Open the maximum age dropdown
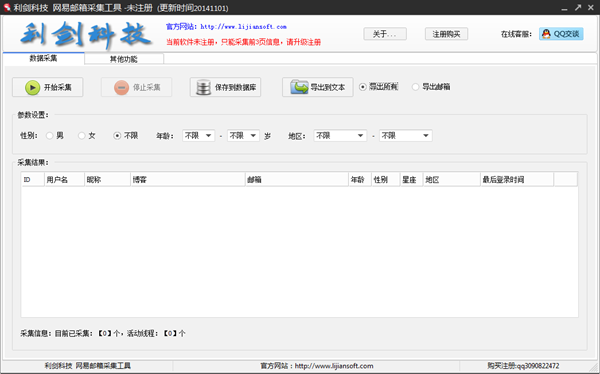 pyautogui.click(x=243, y=136)
